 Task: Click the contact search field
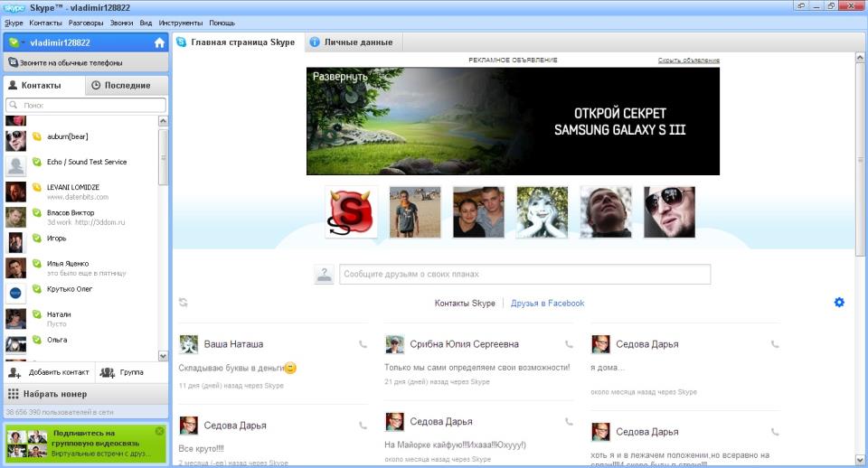[x=86, y=105]
